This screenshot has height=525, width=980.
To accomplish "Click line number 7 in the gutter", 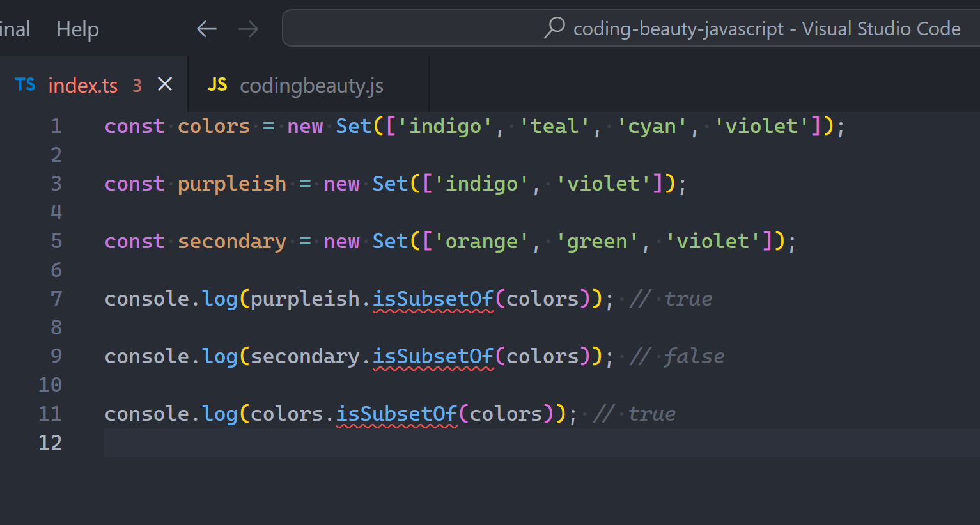I will pyautogui.click(x=56, y=299).
